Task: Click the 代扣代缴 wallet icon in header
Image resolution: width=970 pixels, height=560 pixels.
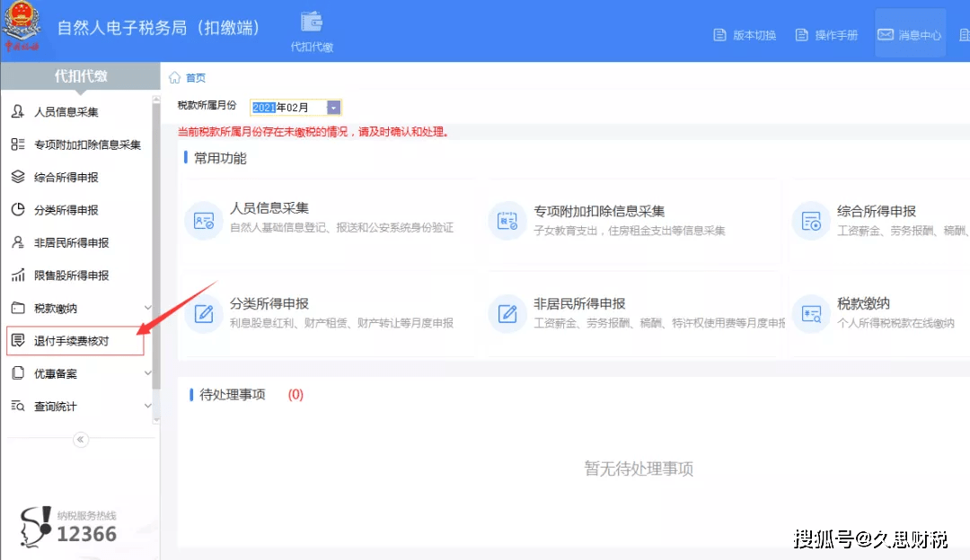Action: 312,22
